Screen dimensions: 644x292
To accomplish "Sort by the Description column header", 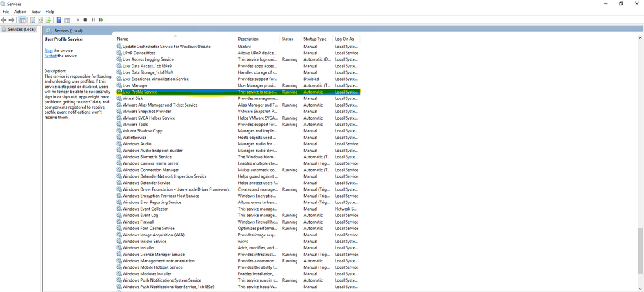I will pyautogui.click(x=258, y=39).
